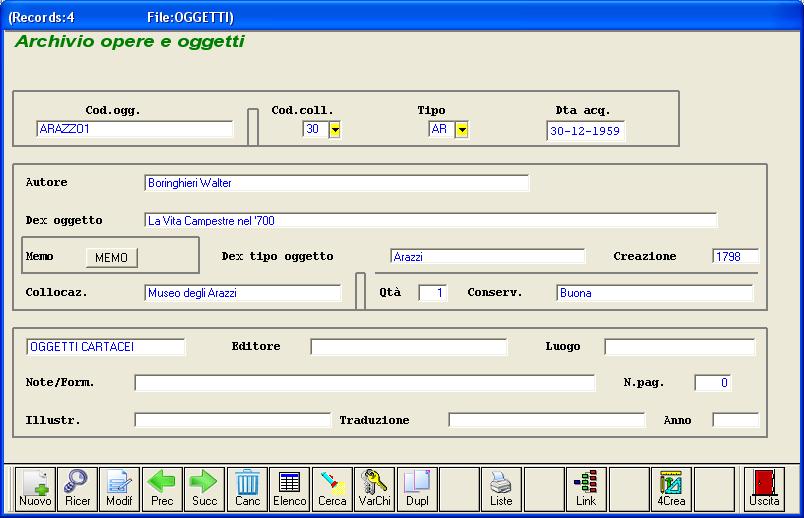This screenshot has height=518, width=804.
Task: Open the Elenco table list icon
Action: coord(290,489)
